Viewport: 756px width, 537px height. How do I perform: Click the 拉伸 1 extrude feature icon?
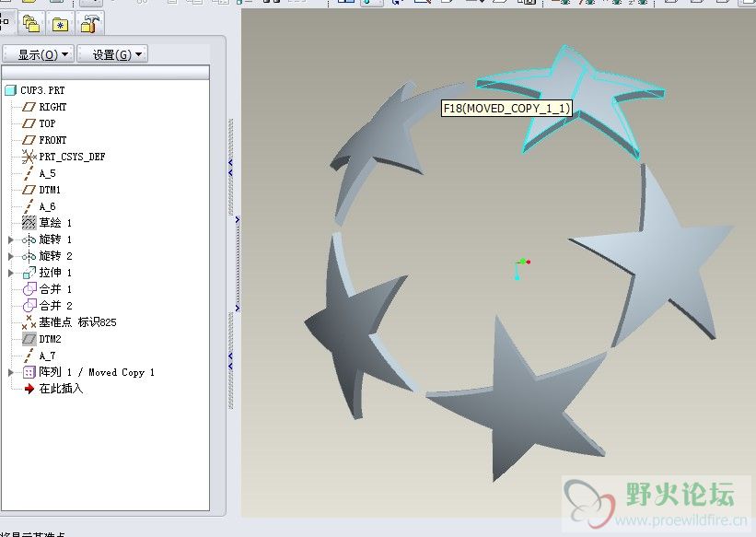(29, 273)
